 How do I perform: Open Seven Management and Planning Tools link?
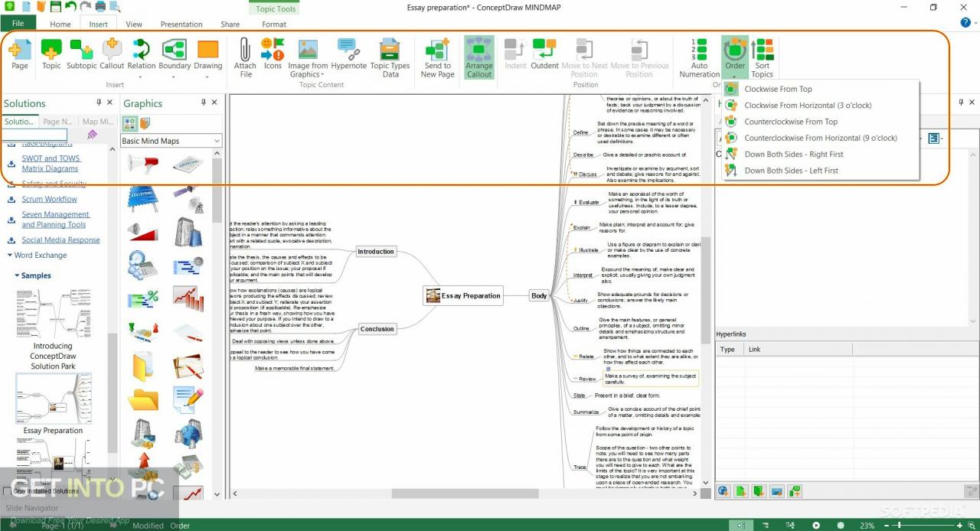[x=55, y=220]
